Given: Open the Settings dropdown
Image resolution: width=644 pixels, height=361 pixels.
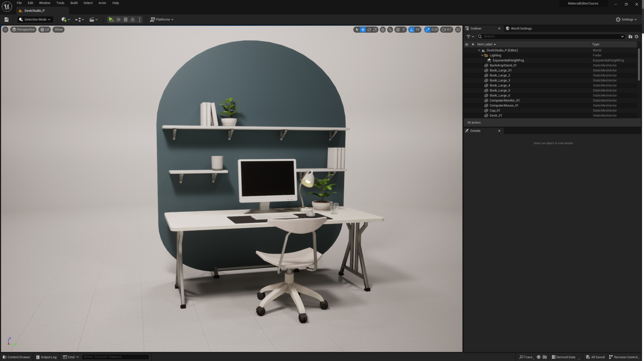Looking at the screenshot, I should tap(626, 19).
